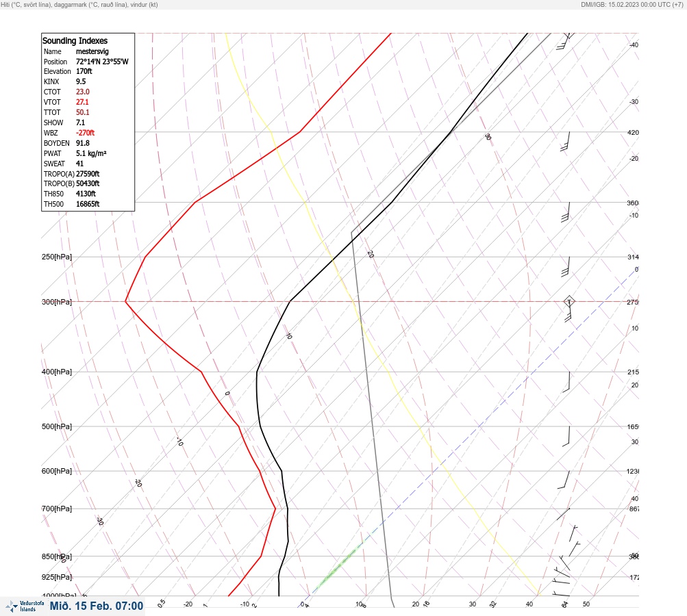Click the CTOT value 23.0

(82, 92)
